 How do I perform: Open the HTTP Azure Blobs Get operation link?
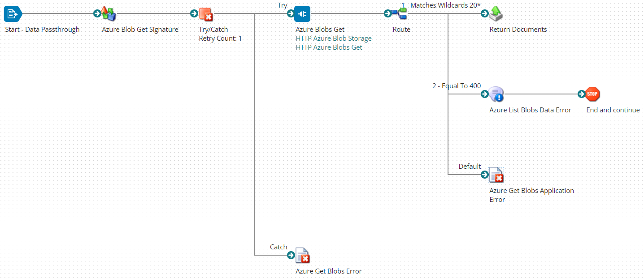tap(329, 47)
